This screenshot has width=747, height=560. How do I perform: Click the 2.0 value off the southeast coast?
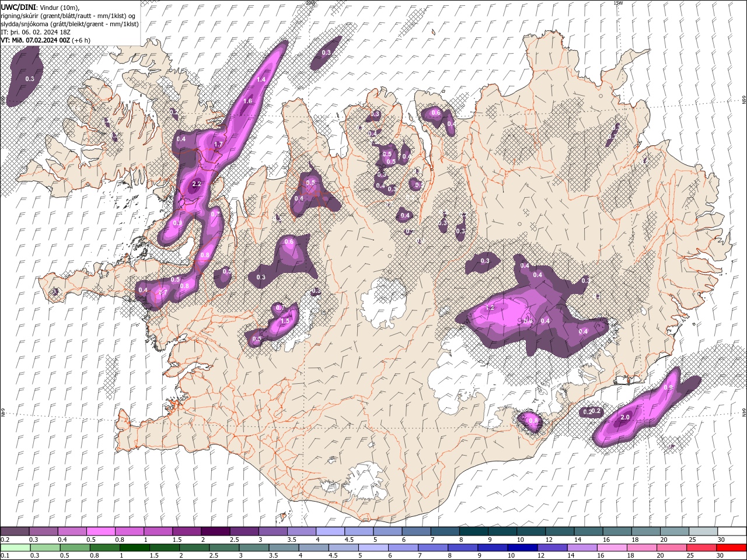click(x=625, y=417)
